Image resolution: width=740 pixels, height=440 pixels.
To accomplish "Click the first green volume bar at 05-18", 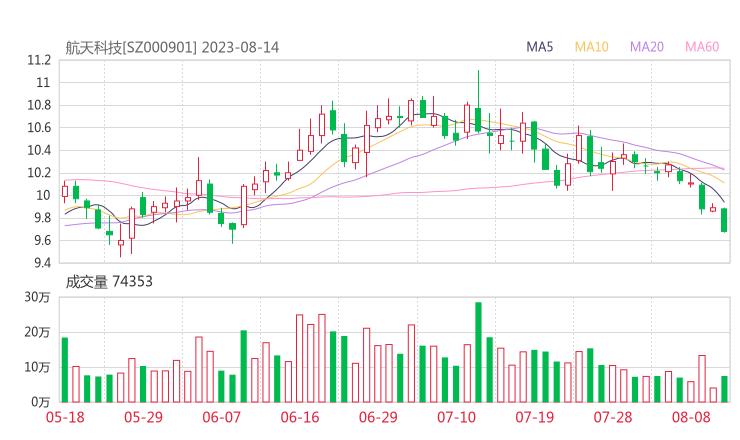I will click(65, 370).
